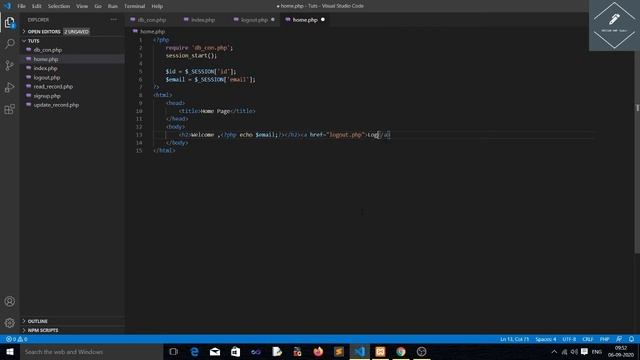Screen dimensions: 640x360
Task: Open the Source Control view
Action: [x=9, y=66]
